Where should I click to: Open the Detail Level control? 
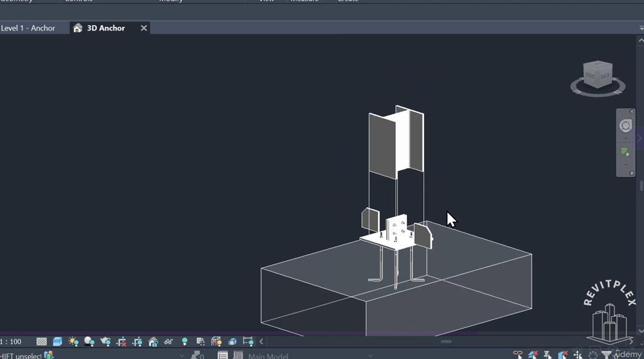[42, 341]
